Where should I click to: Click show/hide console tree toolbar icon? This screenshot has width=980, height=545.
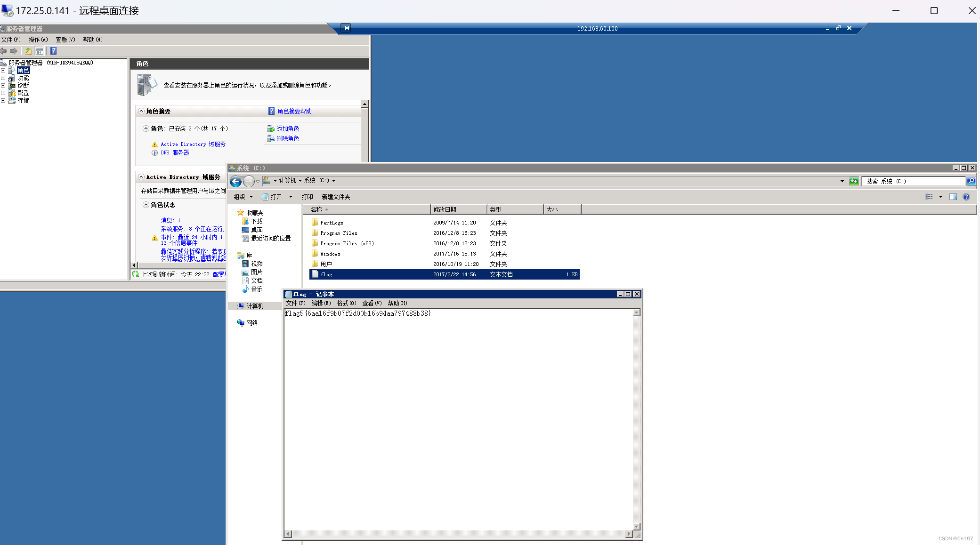pos(40,51)
